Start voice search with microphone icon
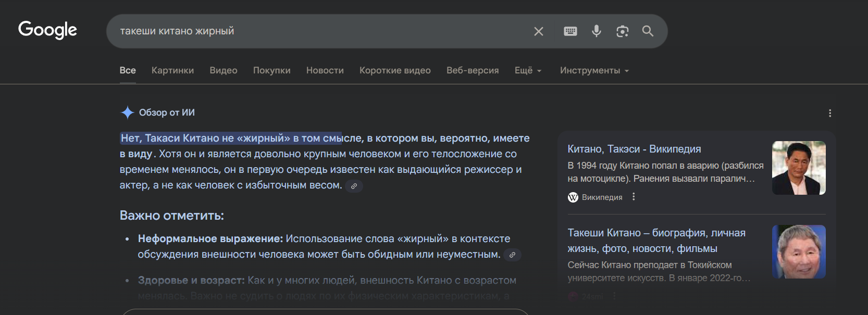This screenshot has width=868, height=315. click(597, 31)
